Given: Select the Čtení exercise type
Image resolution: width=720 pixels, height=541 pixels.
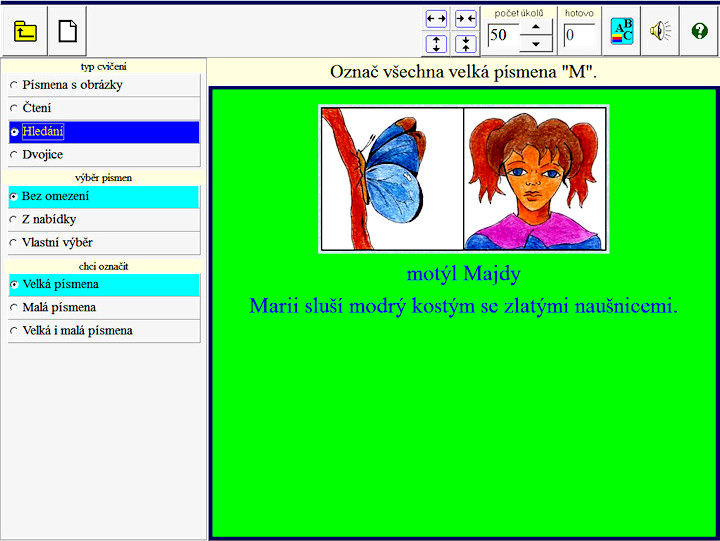Looking at the screenshot, I should [104, 108].
